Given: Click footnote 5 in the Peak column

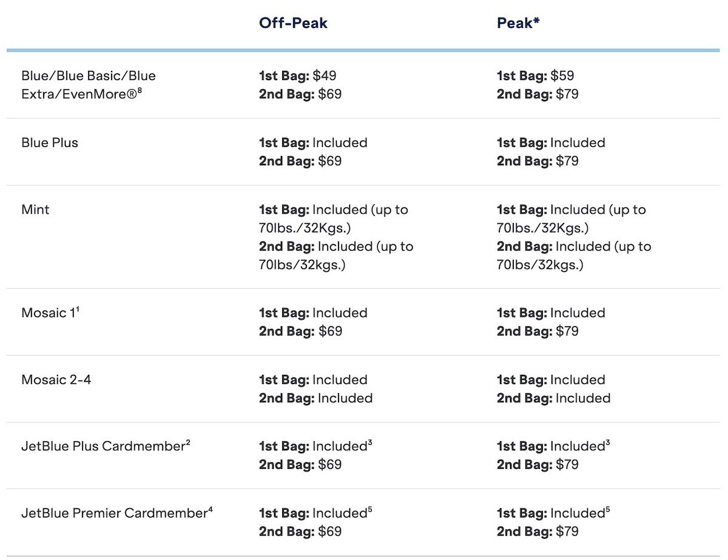Looking at the screenshot, I should pyautogui.click(x=607, y=509).
